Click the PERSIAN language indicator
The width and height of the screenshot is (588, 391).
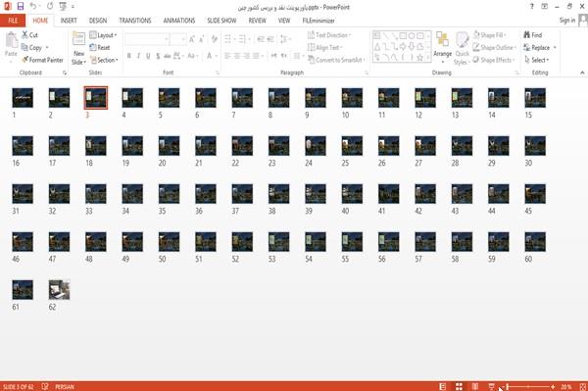point(65,387)
